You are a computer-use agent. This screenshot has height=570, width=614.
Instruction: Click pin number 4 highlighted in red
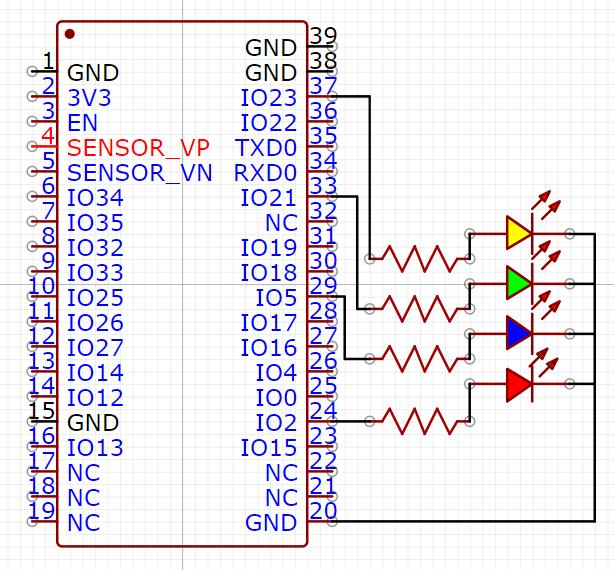coord(48,135)
